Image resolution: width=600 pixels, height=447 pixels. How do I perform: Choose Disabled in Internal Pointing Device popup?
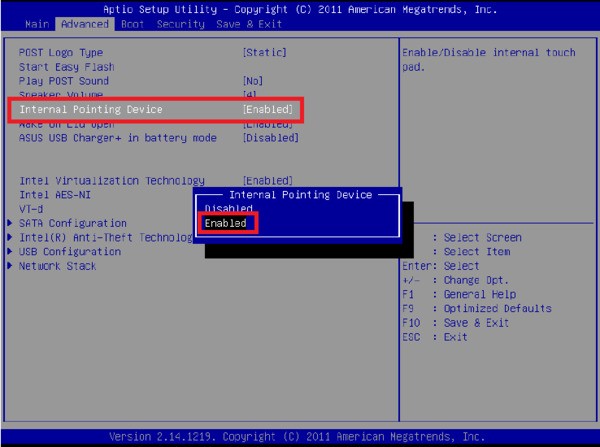[228, 208]
